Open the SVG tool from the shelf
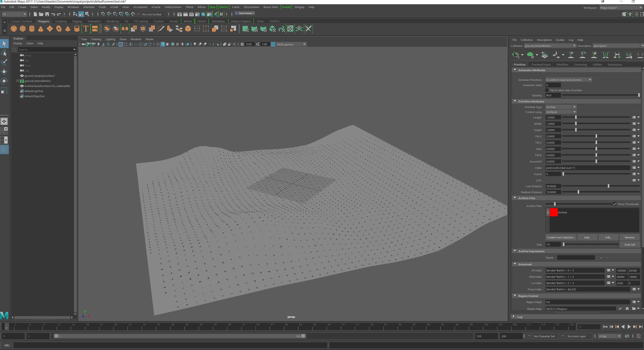644x350 pixels. tap(95, 29)
